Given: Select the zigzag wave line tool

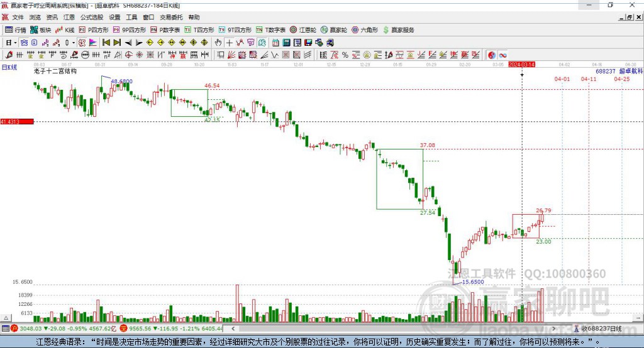Looking at the screenshot, I should click(274, 55).
